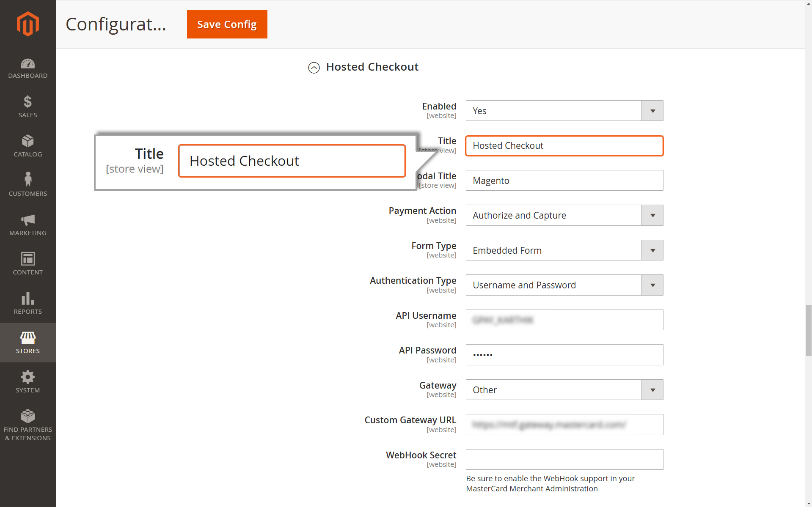Open the Gateway dropdown
Screen dimensions: 812x507
point(564,390)
